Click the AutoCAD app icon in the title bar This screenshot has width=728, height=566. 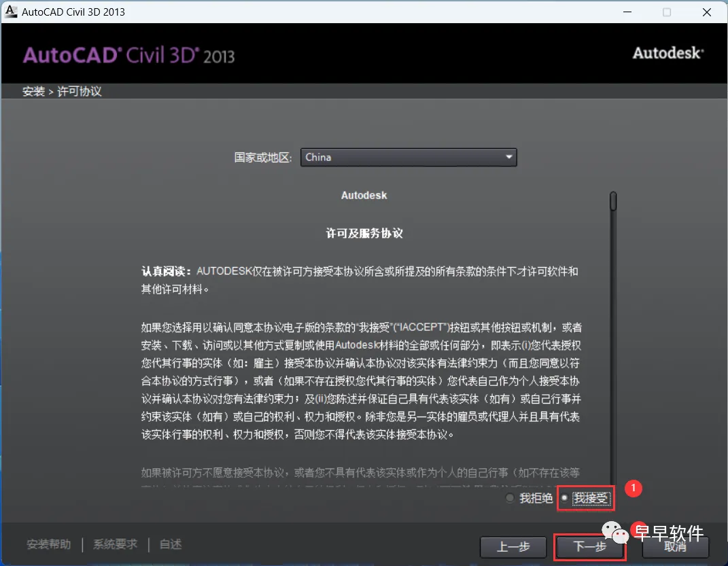[10, 12]
